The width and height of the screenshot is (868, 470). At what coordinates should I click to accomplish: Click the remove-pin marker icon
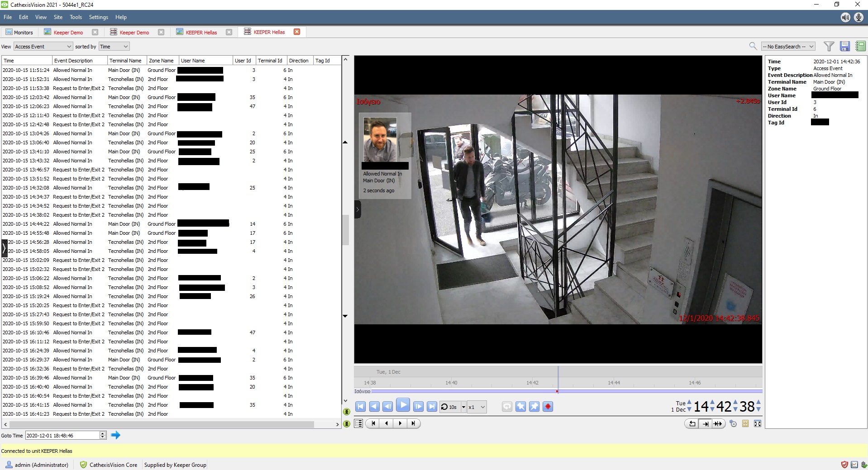(521, 407)
